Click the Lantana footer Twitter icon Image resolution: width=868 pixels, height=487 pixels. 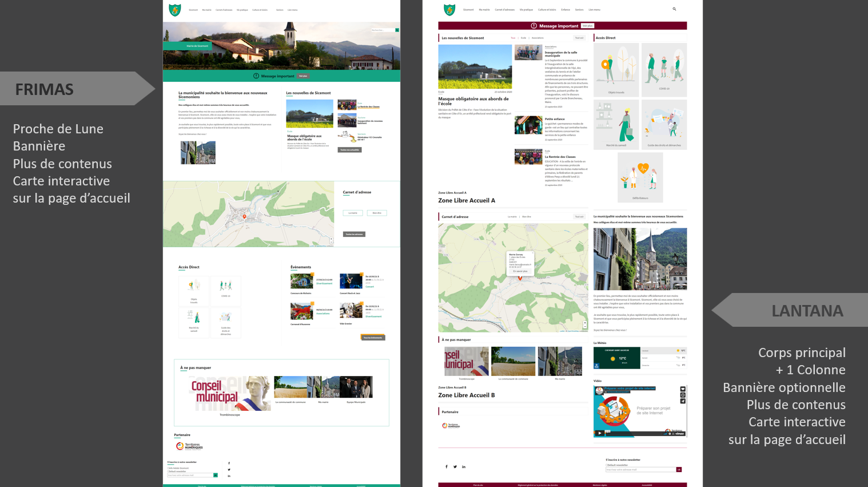(x=455, y=466)
